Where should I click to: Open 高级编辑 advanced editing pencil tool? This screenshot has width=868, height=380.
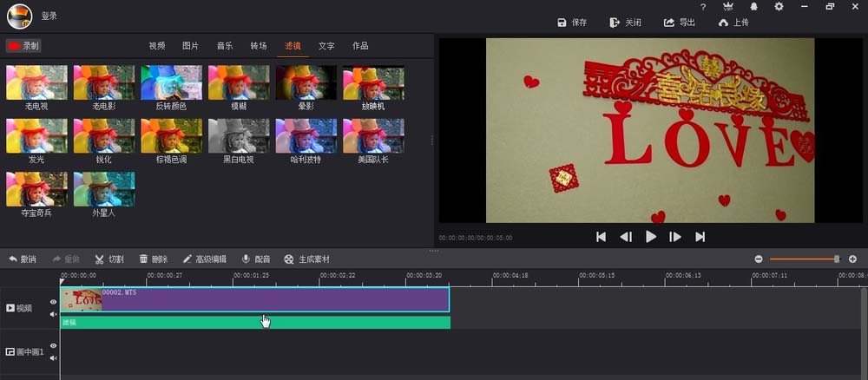tap(204, 259)
